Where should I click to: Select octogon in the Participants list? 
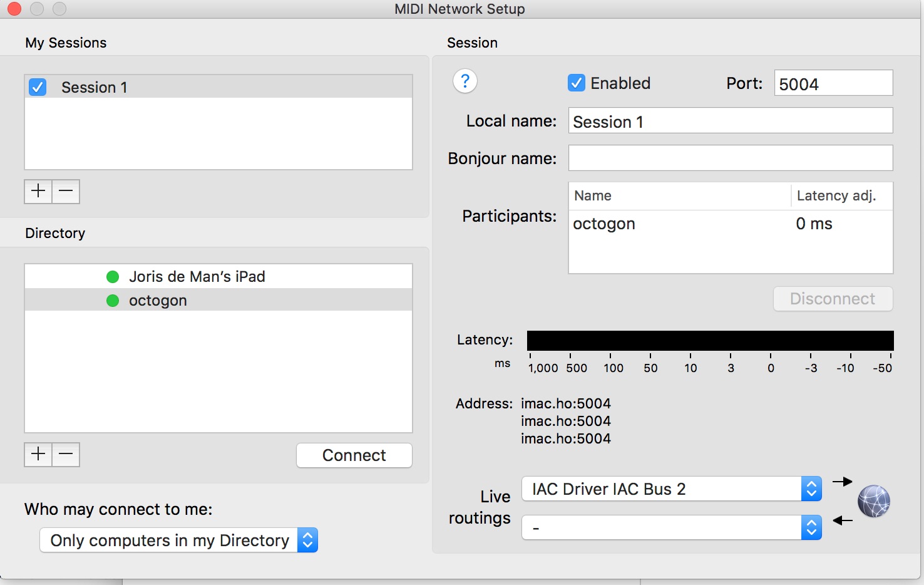(604, 224)
